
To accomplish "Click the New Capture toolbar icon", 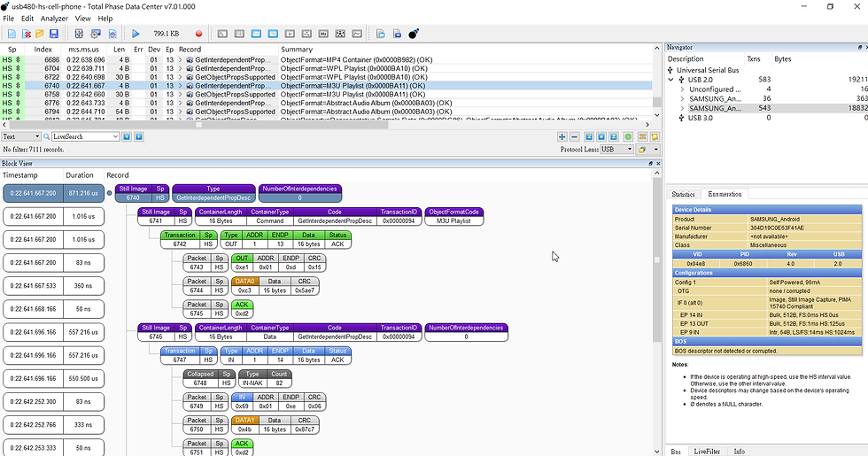I will coord(12,34).
